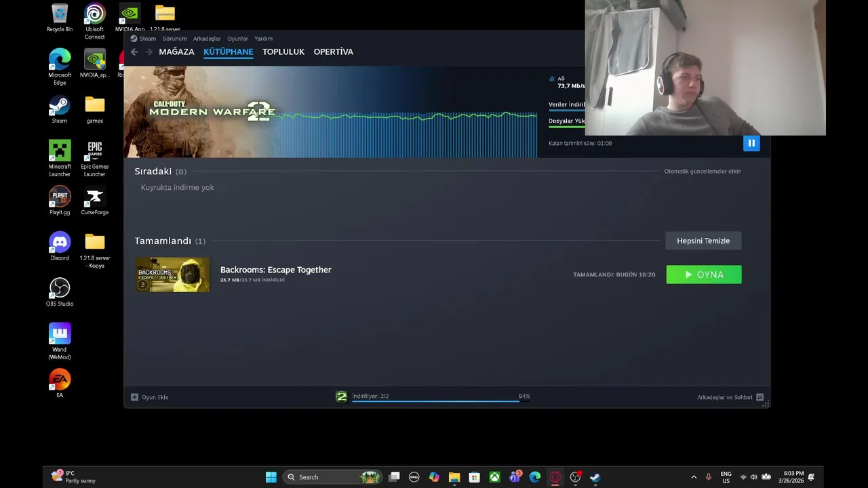Open Minecraft Launcher desktop icon
Viewport: 868px width, 488px height.
point(60,159)
